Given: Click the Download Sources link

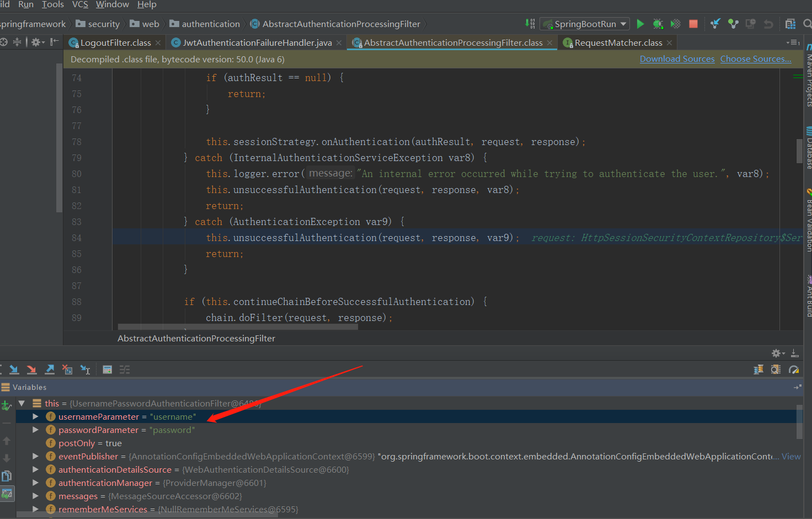Looking at the screenshot, I should [x=677, y=58].
